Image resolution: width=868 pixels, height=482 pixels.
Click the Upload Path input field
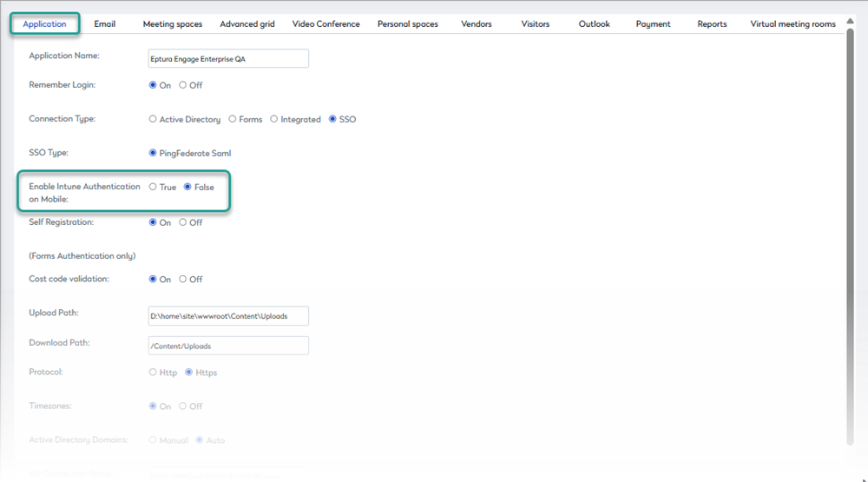coord(228,316)
